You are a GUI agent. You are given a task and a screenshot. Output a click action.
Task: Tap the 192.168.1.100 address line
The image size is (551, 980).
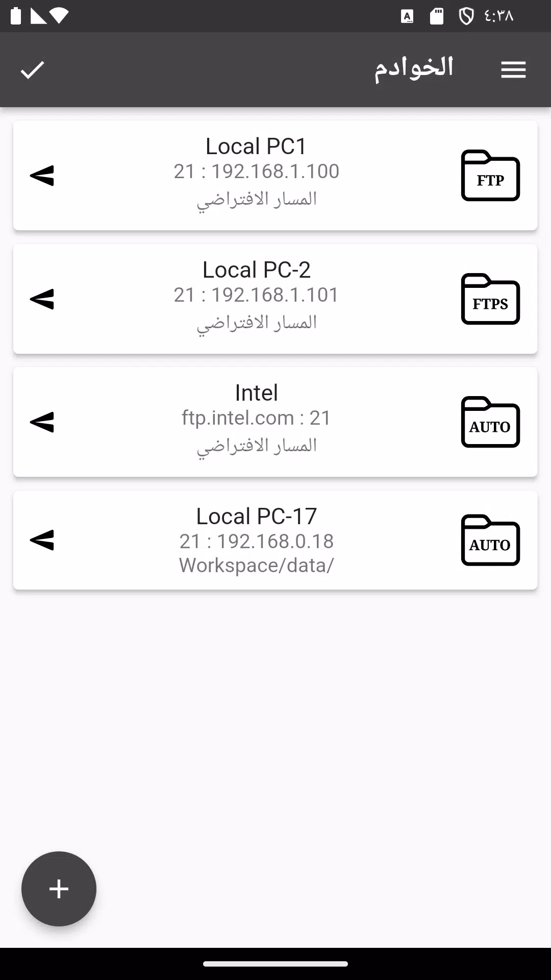pos(256,171)
